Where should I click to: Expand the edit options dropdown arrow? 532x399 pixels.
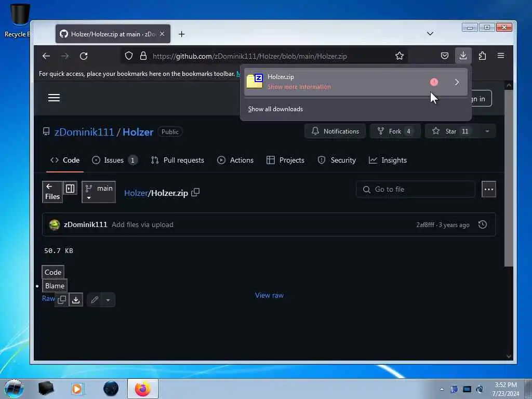tap(108, 300)
